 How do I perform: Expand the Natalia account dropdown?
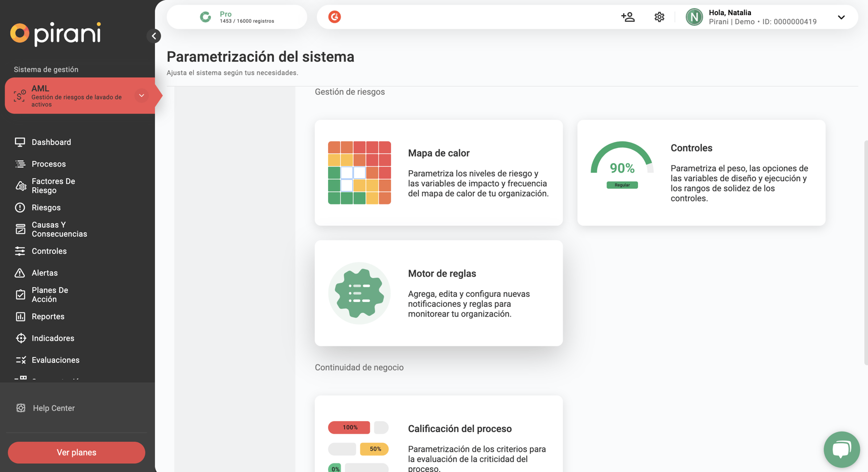841,17
